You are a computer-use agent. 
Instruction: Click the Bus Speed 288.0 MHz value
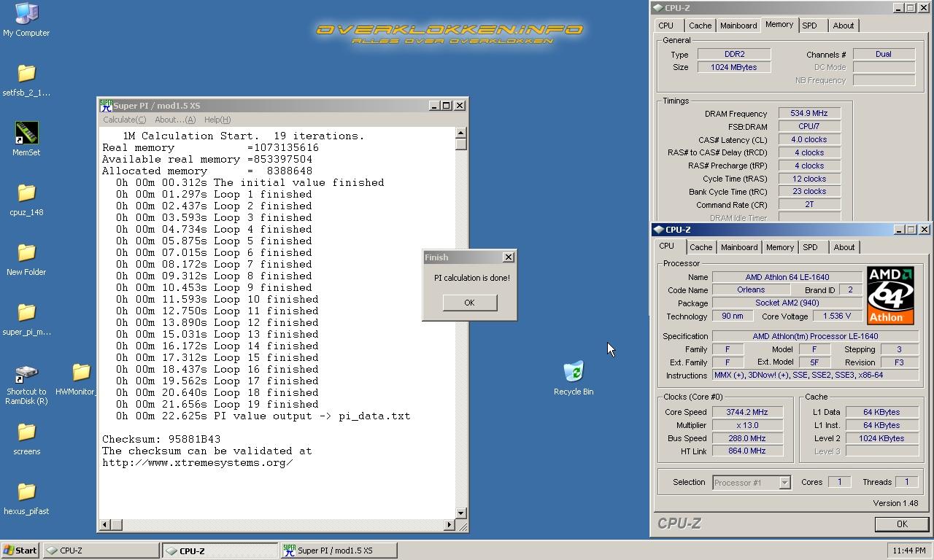pos(747,438)
